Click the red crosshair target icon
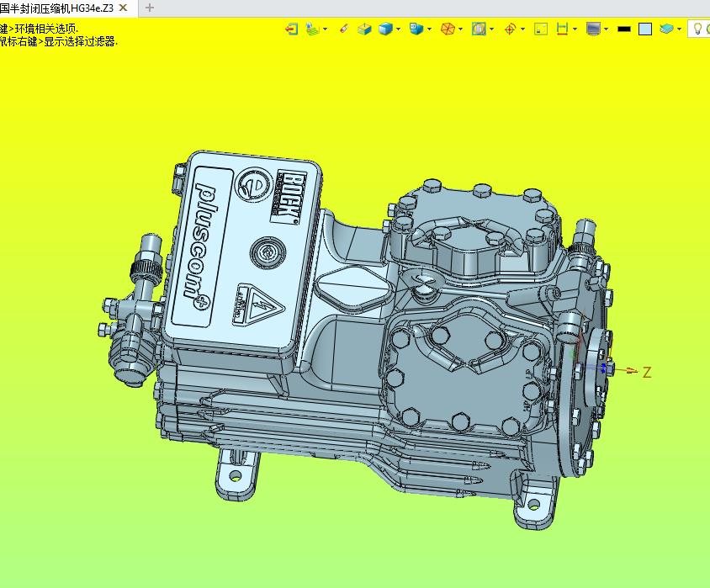 tap(510, 29)
